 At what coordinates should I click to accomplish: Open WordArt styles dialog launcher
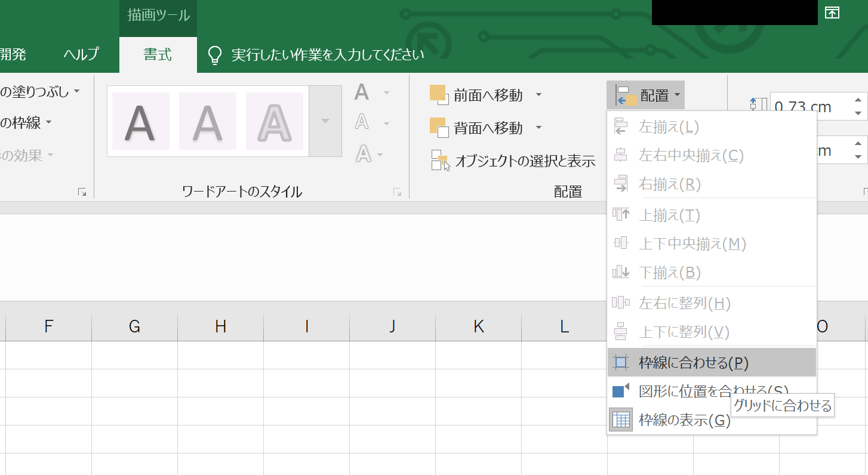click(x=397, y=192)
